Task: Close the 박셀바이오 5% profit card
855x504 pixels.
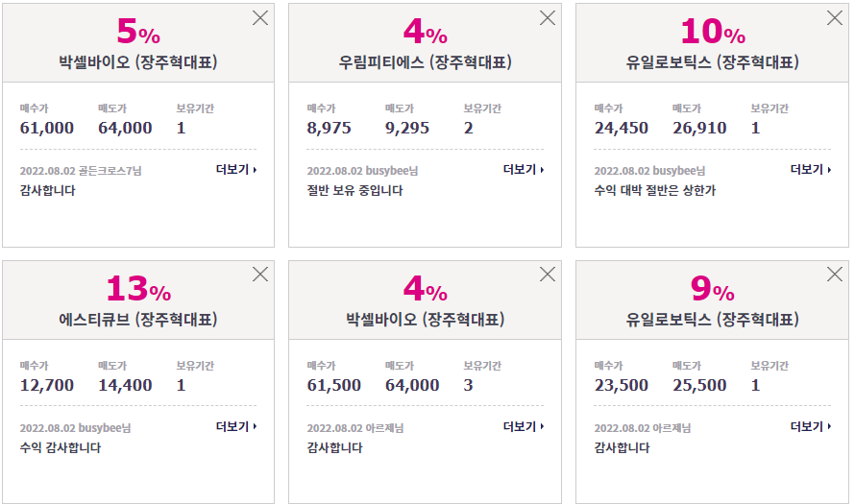Action: [x=260, y=18]
